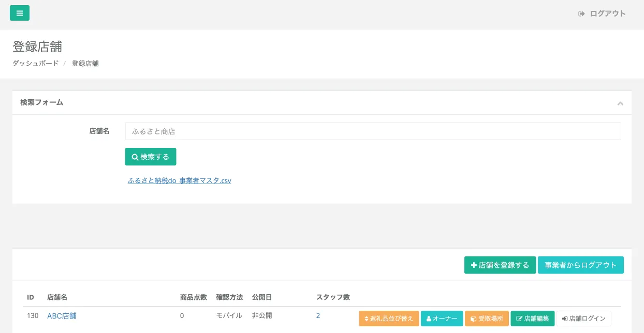The width and height of the screenshot is (644, 333).
Task: Open the hamburger menu button
Action: (20, 13)
